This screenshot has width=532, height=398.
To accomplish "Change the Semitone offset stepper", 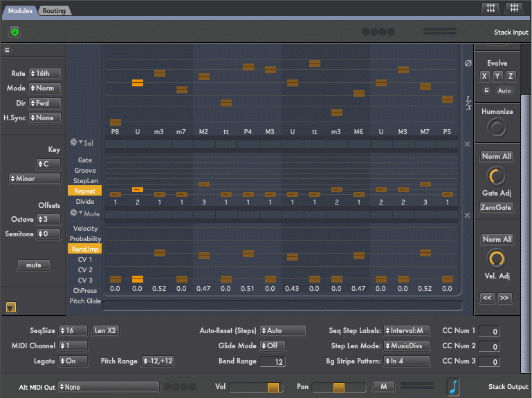I will click(48, 234).
